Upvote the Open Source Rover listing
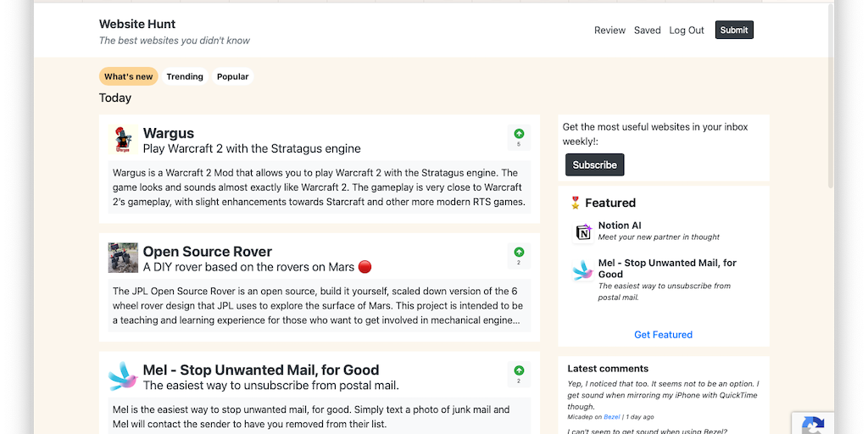This screenshot has height=434, width=868. click(x=519, y=254)
